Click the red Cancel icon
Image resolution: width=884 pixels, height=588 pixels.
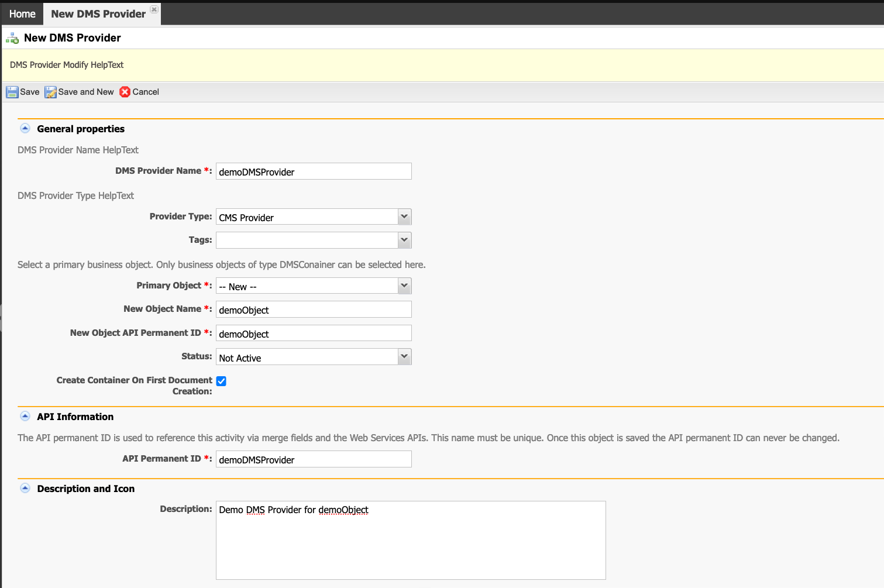pyautogui.click(x=125, y=92)
